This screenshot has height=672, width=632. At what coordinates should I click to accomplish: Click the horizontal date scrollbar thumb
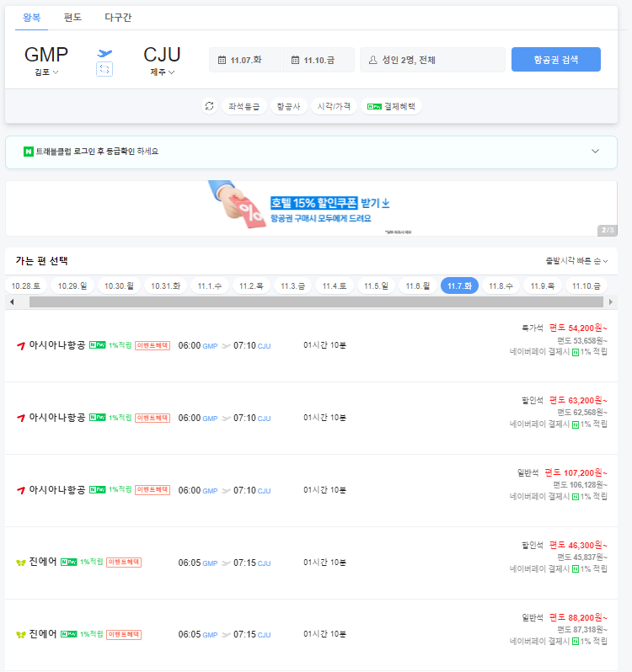[x=316, y=301]
